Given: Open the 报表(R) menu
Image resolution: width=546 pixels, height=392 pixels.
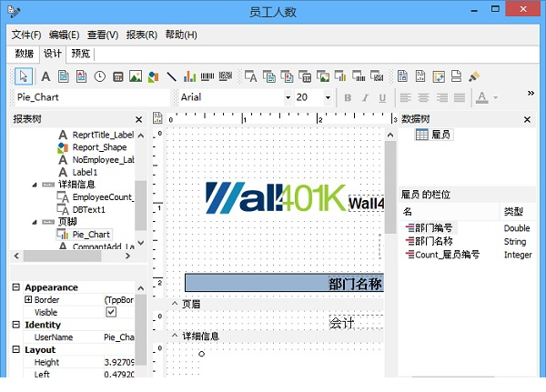Looking at the screenshot, I should coord(142,35).
